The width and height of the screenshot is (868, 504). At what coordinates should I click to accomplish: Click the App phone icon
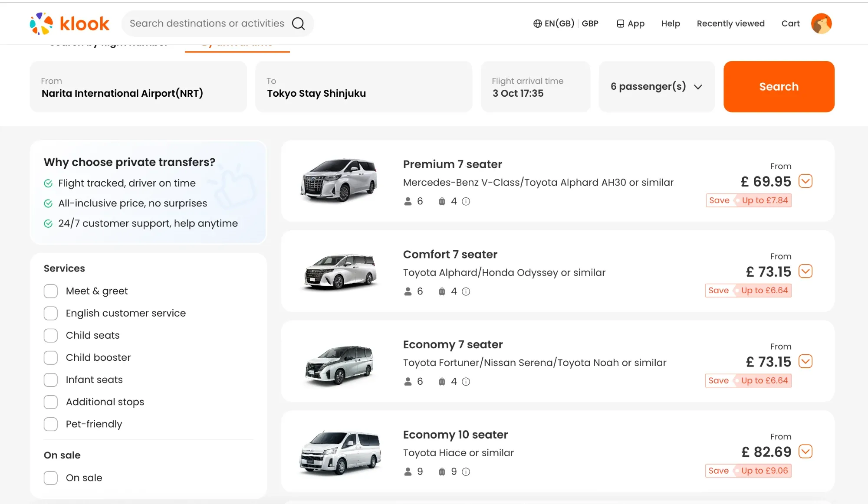pyautogui.click(x=621, y=23)
